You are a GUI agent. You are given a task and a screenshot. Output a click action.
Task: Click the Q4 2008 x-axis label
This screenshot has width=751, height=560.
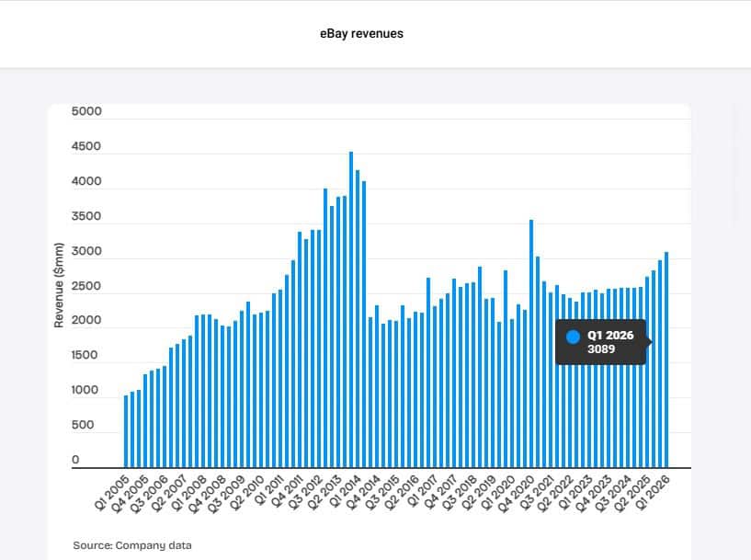(208, 494)
